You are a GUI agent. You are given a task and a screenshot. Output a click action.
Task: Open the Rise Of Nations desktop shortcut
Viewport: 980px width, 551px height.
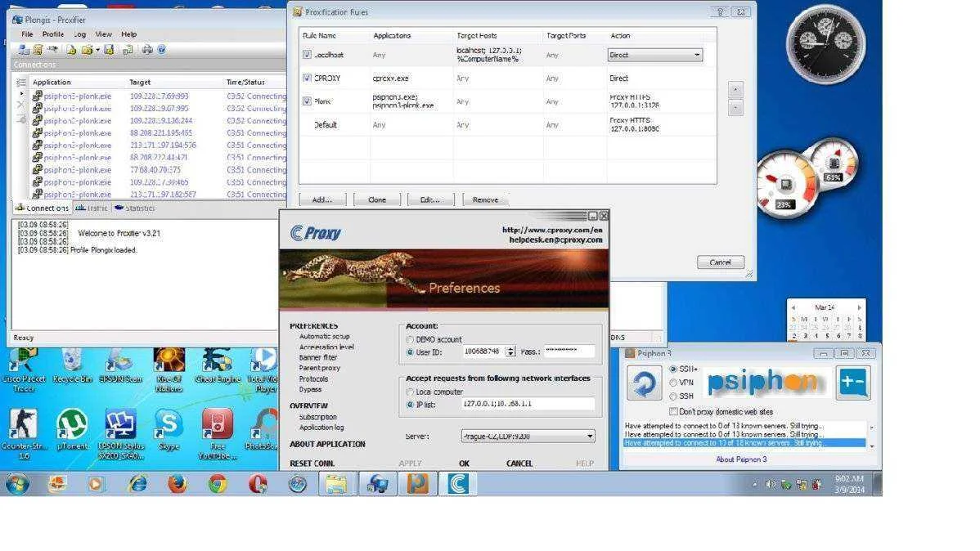coord(169,370)
